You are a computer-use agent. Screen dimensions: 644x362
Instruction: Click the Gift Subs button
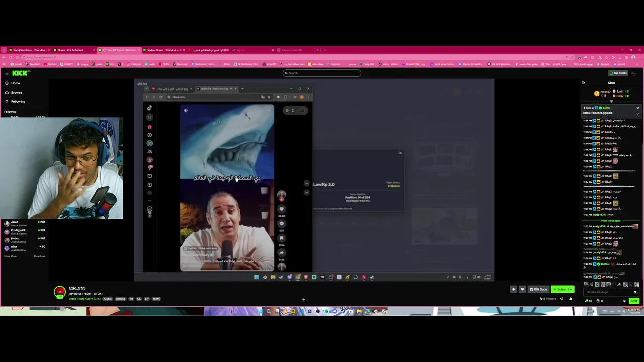(x=538, y=289)
